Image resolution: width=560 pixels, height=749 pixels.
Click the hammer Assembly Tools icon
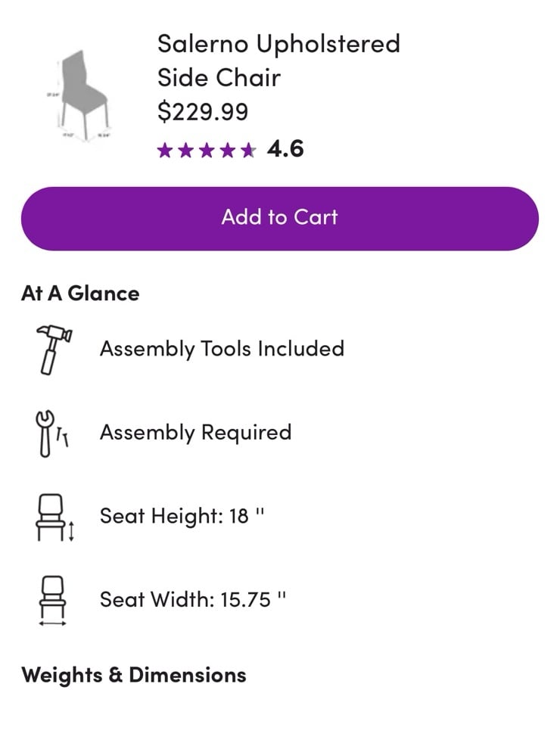coord(54,350)
